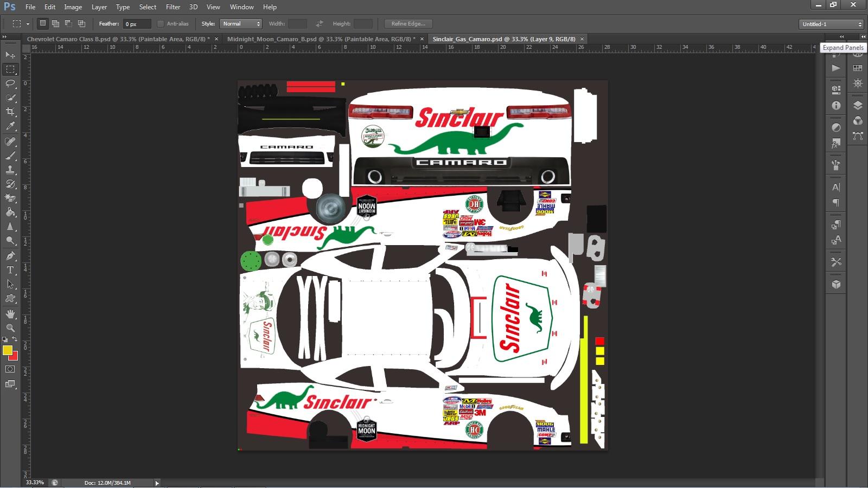
Task: Open the Layer menu
Action: (99, 7)
